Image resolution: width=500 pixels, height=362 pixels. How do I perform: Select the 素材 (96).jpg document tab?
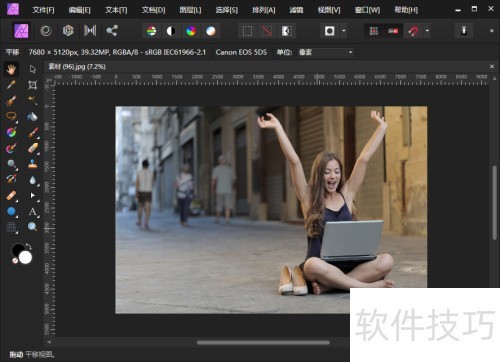click(x=77, y=67)
